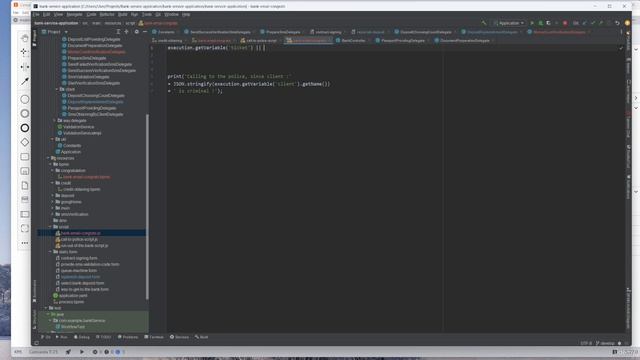
Task: Create end event from Camunda palette
Action: [x=24, y=128]
